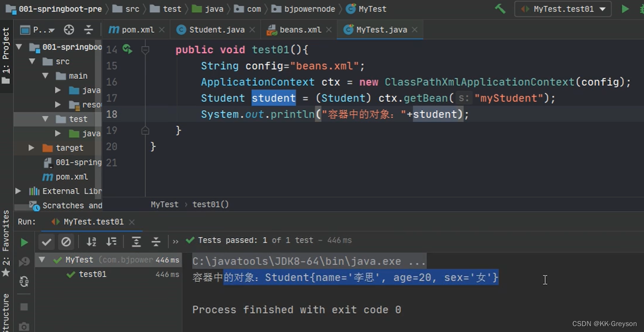Click the more actions chevron in test toolbar
Screen dimensions: 644x332
click(x=176, y=242)
